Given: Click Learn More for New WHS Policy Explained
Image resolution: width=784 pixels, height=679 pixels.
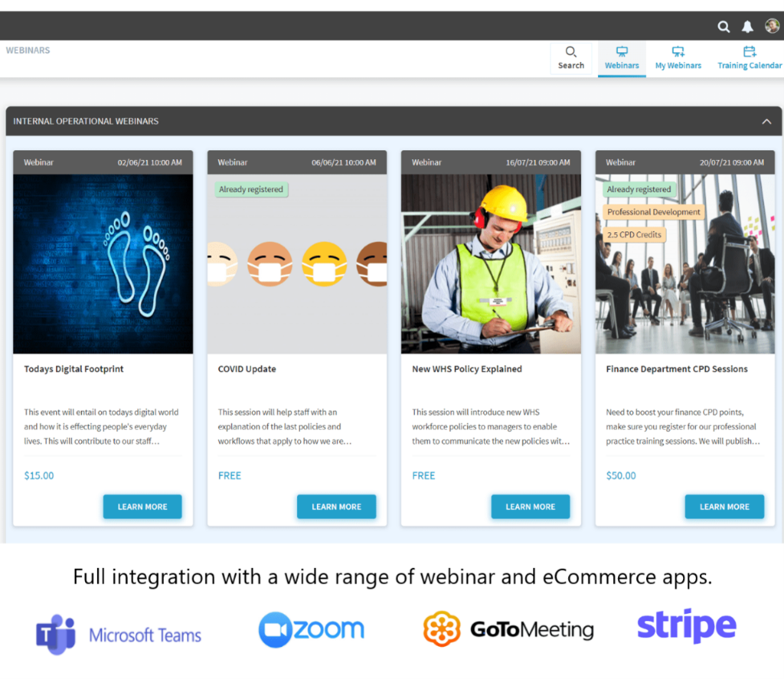Looking at the screenshot, I should [x=530, y=506].
